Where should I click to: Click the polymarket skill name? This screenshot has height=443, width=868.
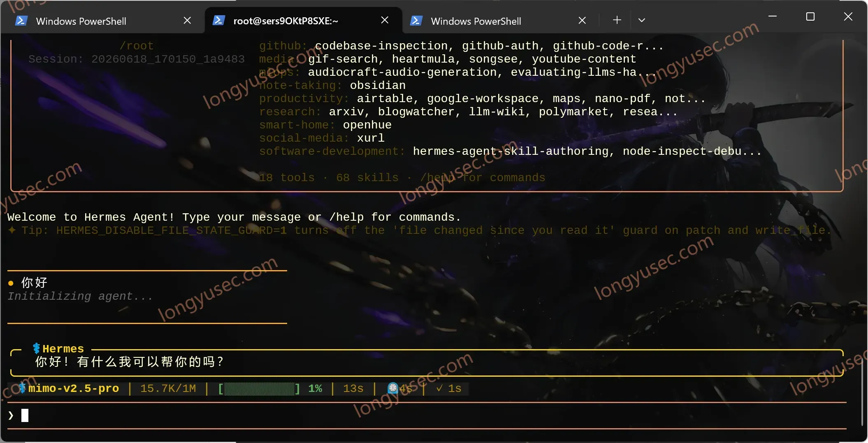(573, 112)
